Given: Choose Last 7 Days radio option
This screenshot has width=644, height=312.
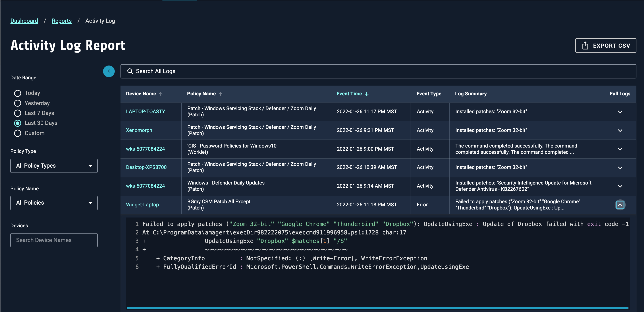Looking at the screenshot, I should click(17, 113).
